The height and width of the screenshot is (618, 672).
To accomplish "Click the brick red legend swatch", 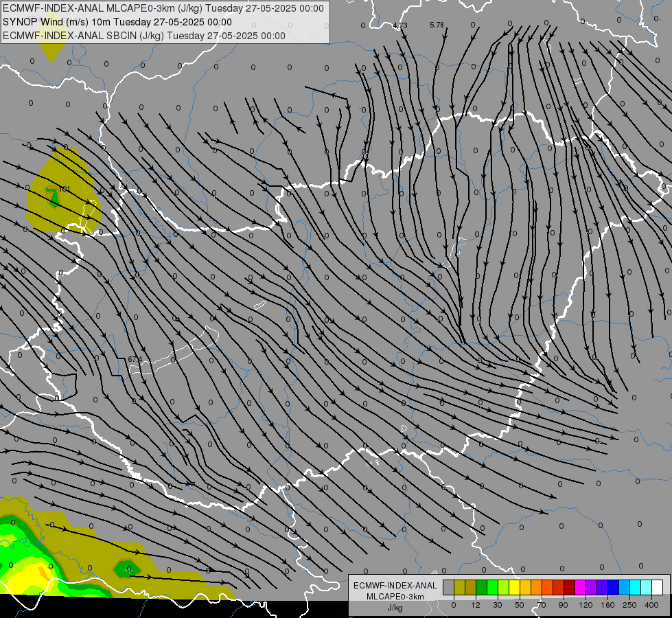I will tap(559, 588).
